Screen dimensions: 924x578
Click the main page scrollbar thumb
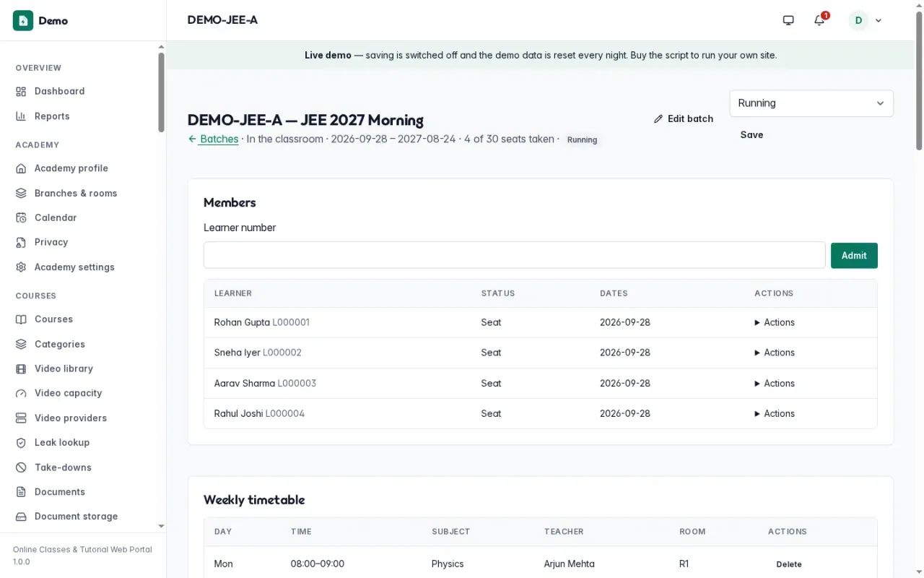pos(919,79)
